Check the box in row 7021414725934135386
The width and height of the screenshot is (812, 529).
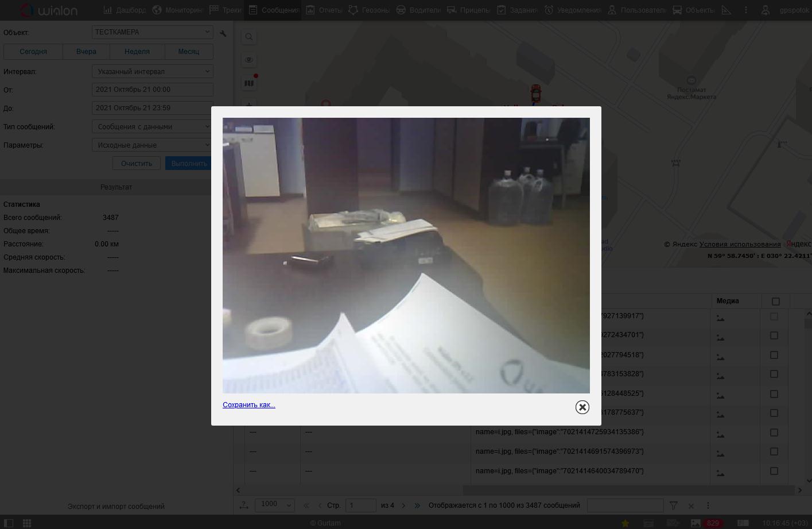coord(774,433)
